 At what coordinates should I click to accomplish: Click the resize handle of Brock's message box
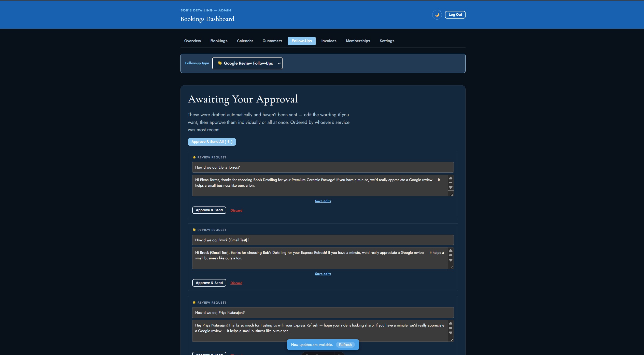point(451,267)
